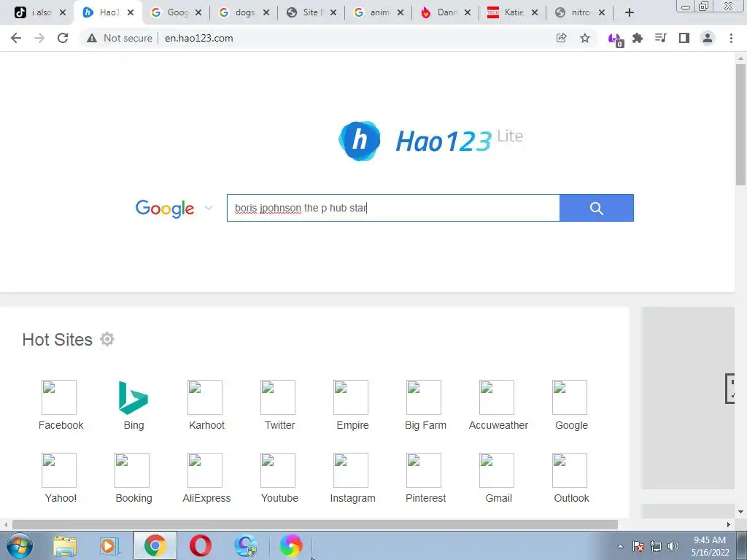Image resolution: width=747 pixels, height=560 pixels.
Task: Open the taskbar clock showing 9:45 AM
Action: pyautogui.click(x=710, y=546)
